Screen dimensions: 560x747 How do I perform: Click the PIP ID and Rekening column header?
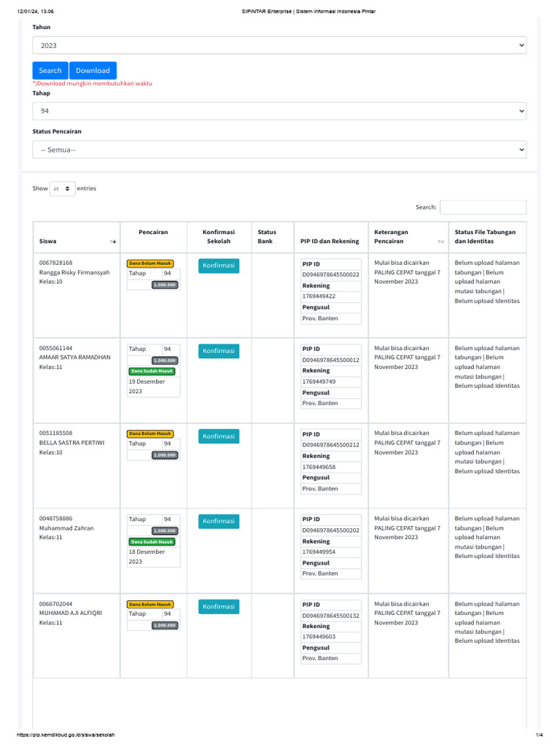[330, 241]
